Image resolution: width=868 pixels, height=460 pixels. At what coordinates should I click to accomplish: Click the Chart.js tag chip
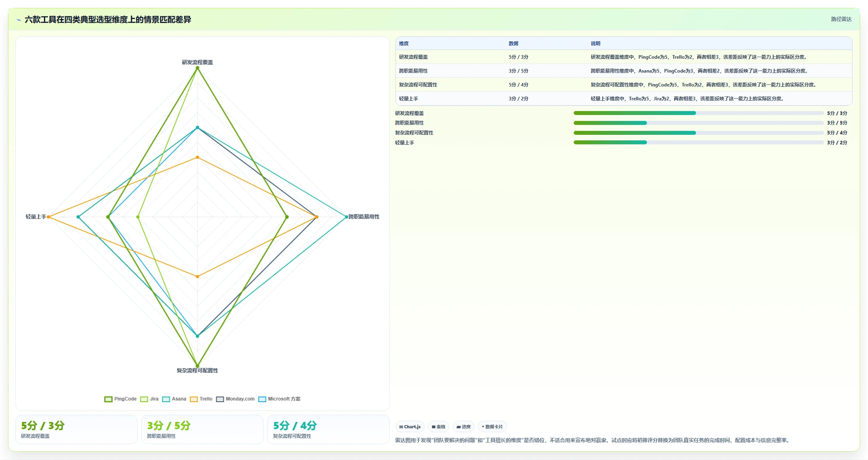click(x=410, y=427)
